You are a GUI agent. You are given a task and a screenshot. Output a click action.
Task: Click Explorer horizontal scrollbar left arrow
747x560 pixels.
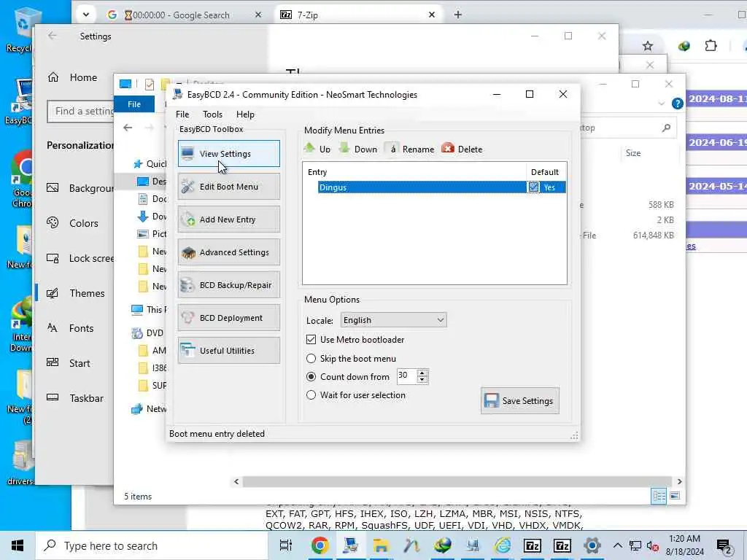tap(236, 482)
